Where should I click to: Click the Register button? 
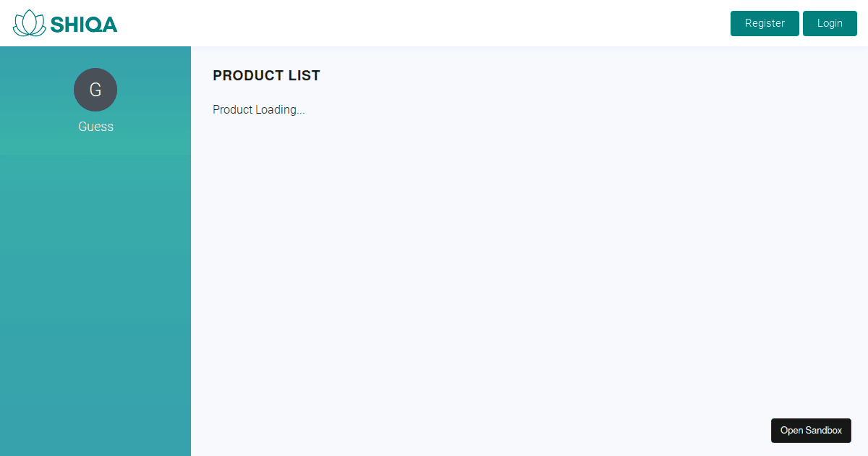[x=765, y=23]
